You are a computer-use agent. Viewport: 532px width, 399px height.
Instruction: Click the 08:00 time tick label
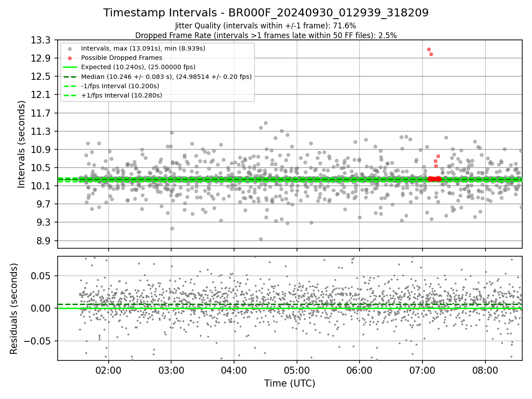point(485,370)
